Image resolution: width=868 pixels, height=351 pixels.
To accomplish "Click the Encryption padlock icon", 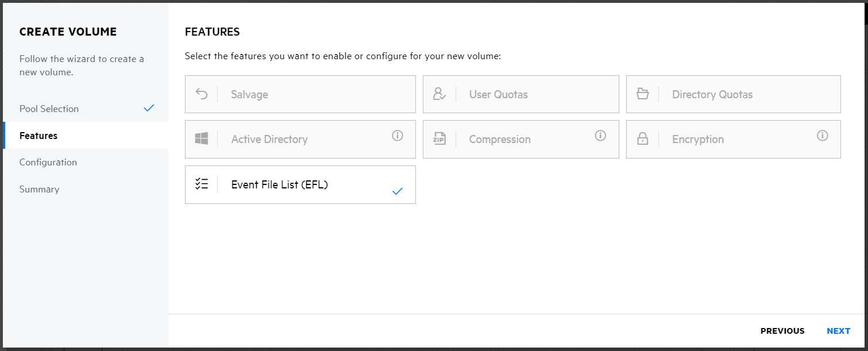I will pyautogui.click(x=643, y=139).
